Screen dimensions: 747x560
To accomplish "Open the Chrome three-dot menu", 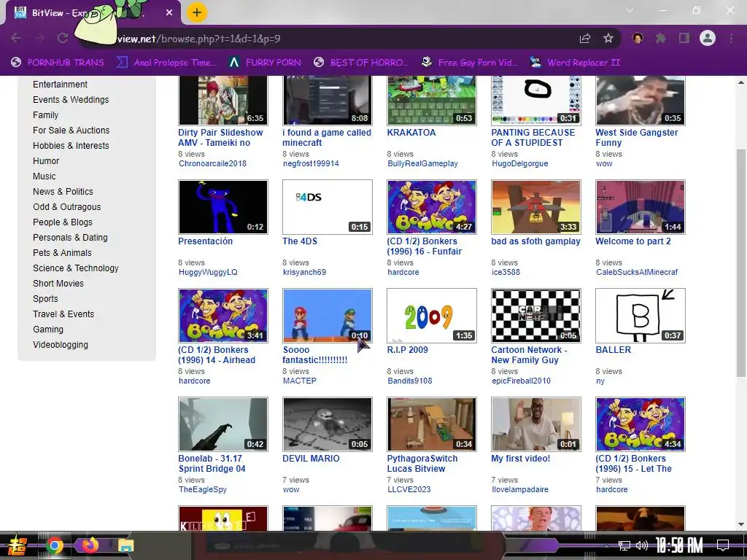I will [731, 38].
